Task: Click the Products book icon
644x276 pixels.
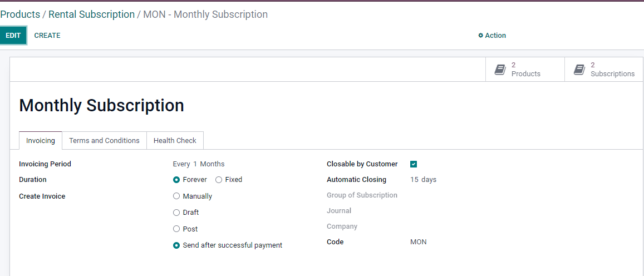Action: click(x=500, y=70)
